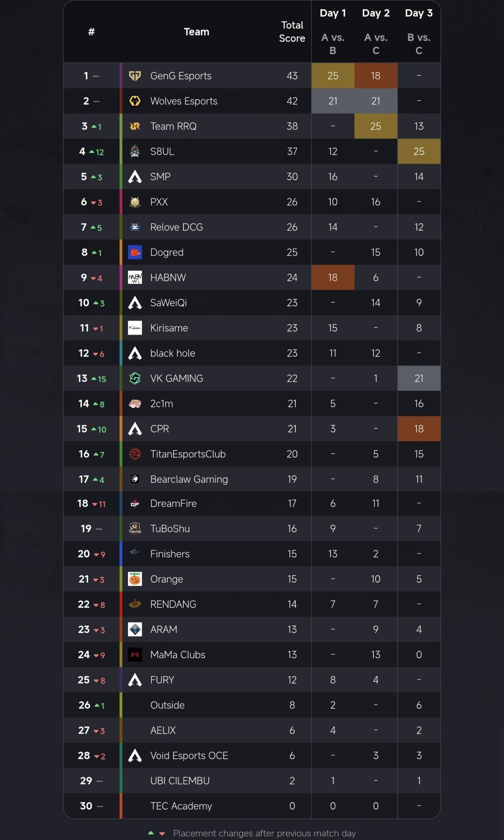Click the Wolves Esports wolf logo
Viewport: 504px width, 840px height.
pos(135,101)
